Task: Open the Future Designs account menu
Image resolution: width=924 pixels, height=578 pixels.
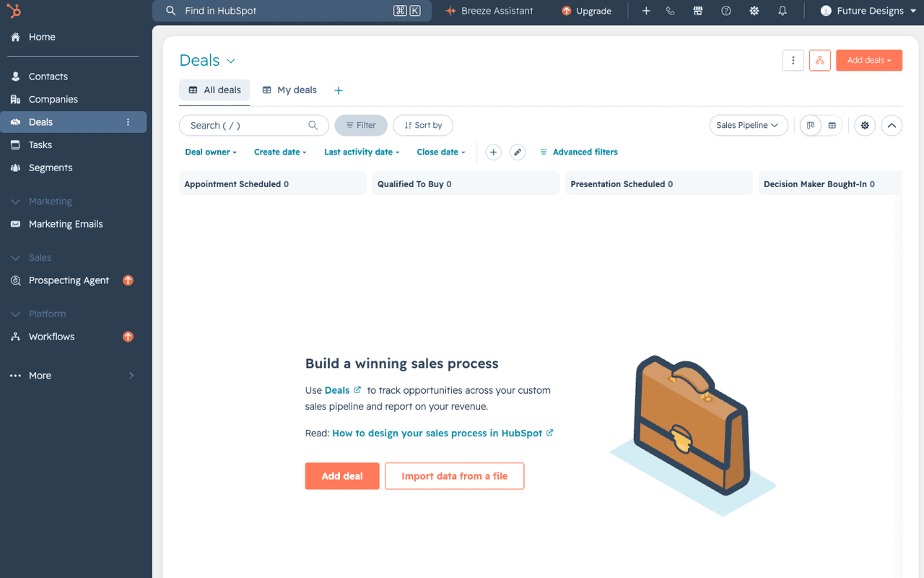Action: point(869,11)
